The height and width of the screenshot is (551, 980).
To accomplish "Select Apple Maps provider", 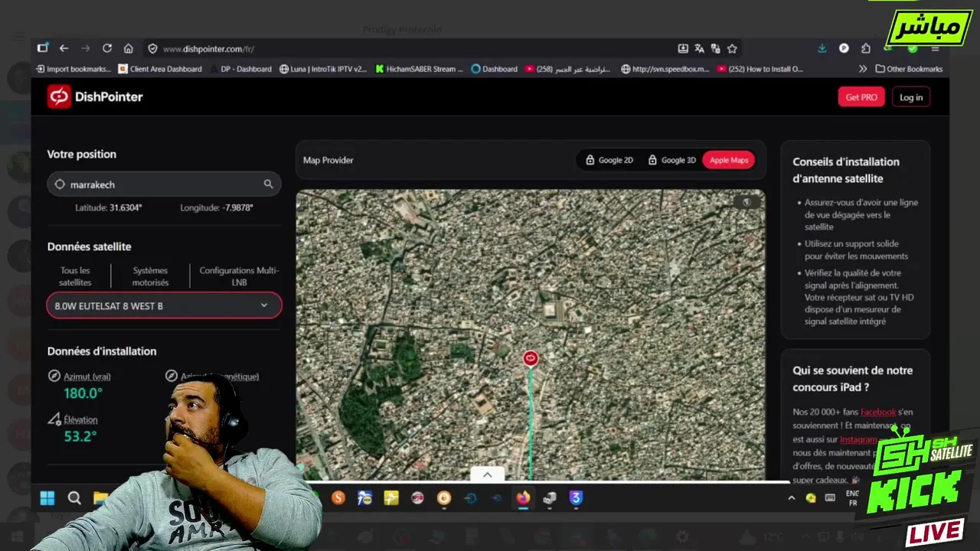I will point(729,160).
